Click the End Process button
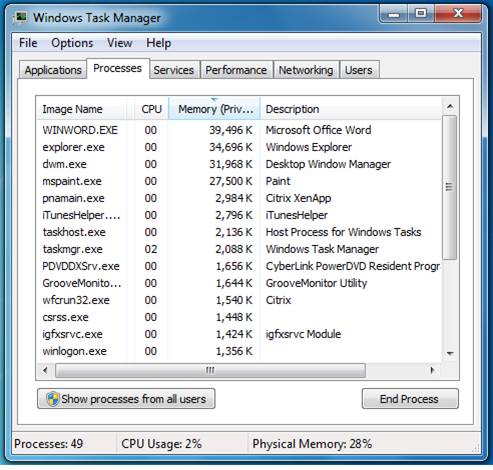This screenshot has height=470, width=493. click(x=410, y=399)
